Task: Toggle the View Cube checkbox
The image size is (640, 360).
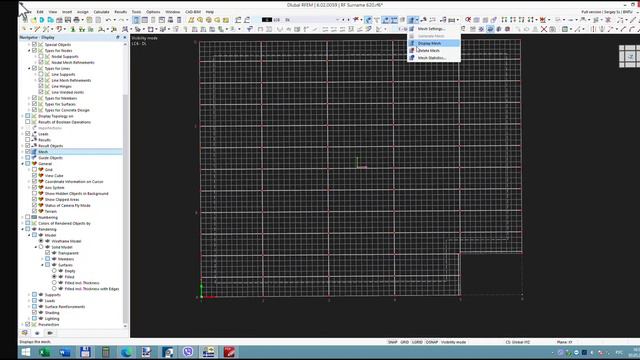Action: pos(34,176)
